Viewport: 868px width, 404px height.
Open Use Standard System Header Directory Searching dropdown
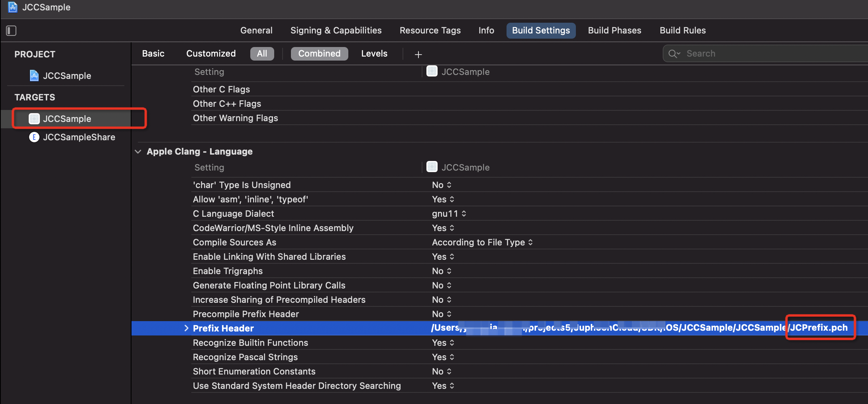tap(443, 386)
